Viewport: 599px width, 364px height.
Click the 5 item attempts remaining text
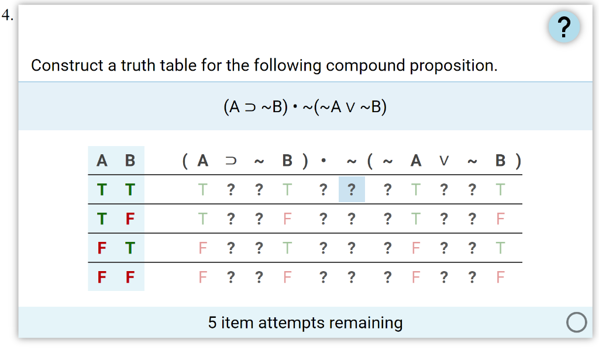305,322
